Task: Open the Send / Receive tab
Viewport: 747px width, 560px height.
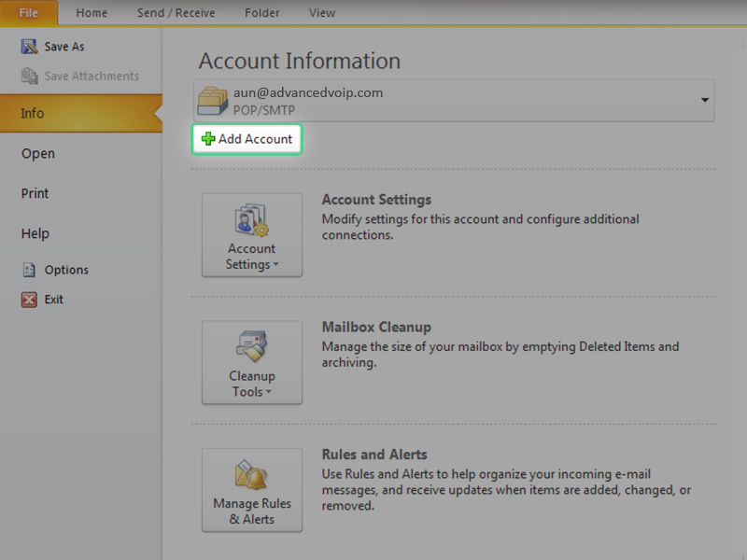Action: tap(176, 13)
